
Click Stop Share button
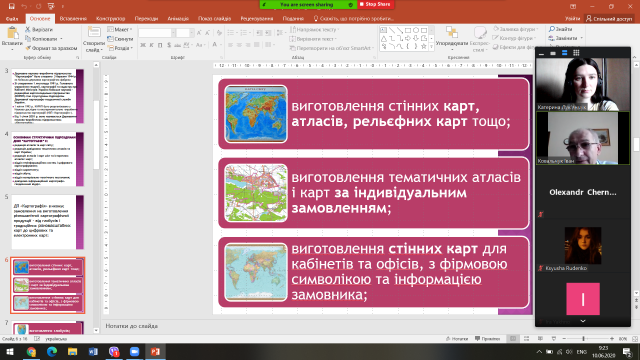tap(375, 4)
